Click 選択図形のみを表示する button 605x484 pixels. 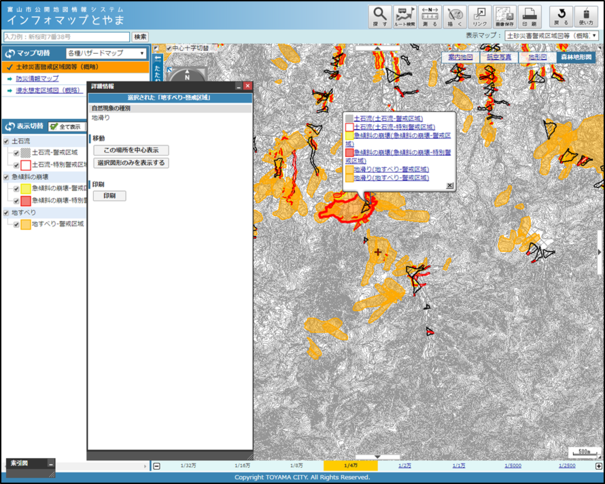point(131,163)
